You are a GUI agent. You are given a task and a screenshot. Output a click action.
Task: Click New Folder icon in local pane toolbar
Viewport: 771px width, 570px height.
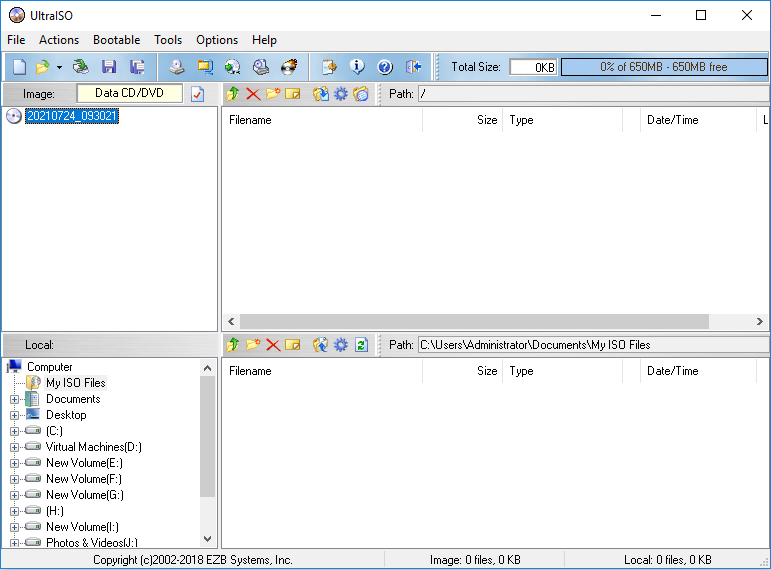pos(253,345)
